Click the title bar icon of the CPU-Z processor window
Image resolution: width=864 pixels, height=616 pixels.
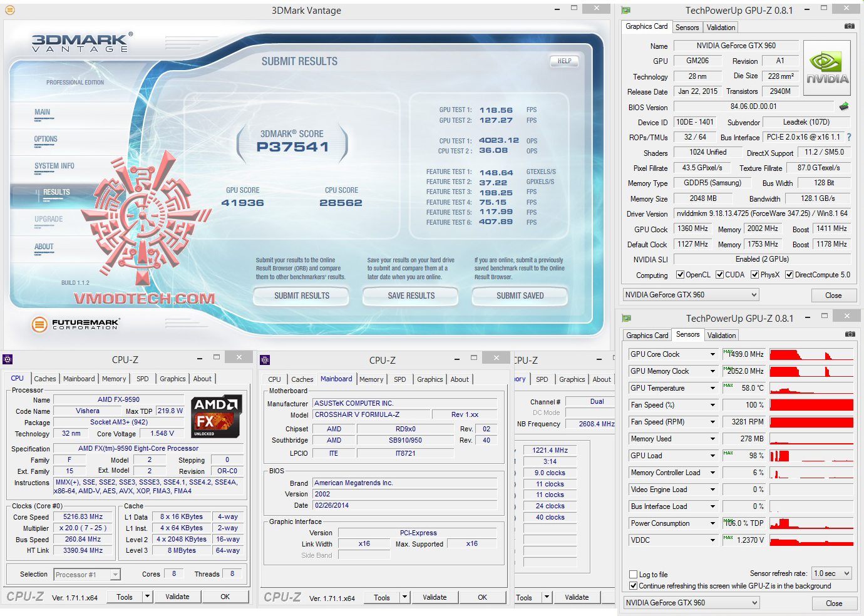[8, 359]
